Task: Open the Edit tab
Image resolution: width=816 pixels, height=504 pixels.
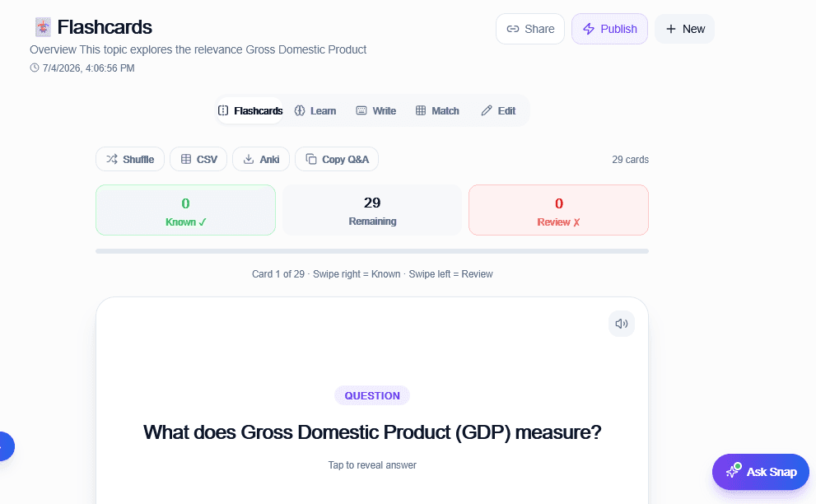Action: 498,111
